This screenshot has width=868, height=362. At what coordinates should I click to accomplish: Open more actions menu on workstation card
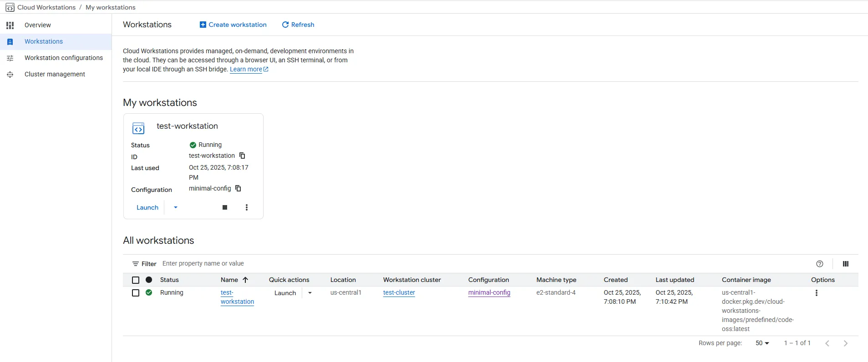coord(247,207)
